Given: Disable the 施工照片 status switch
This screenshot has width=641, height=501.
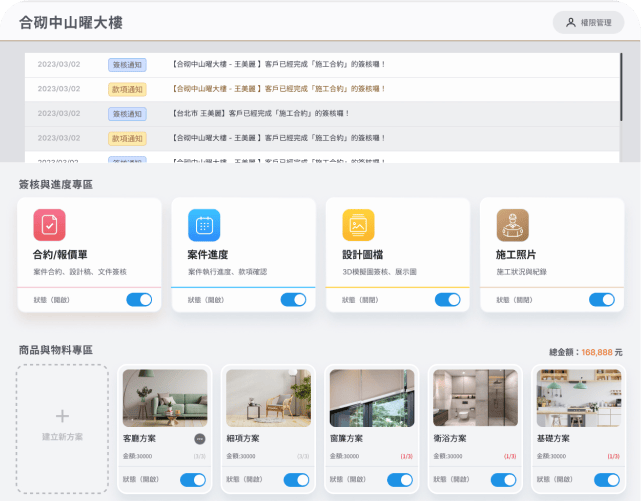Looking at the screenshot, I should [601, 299].
